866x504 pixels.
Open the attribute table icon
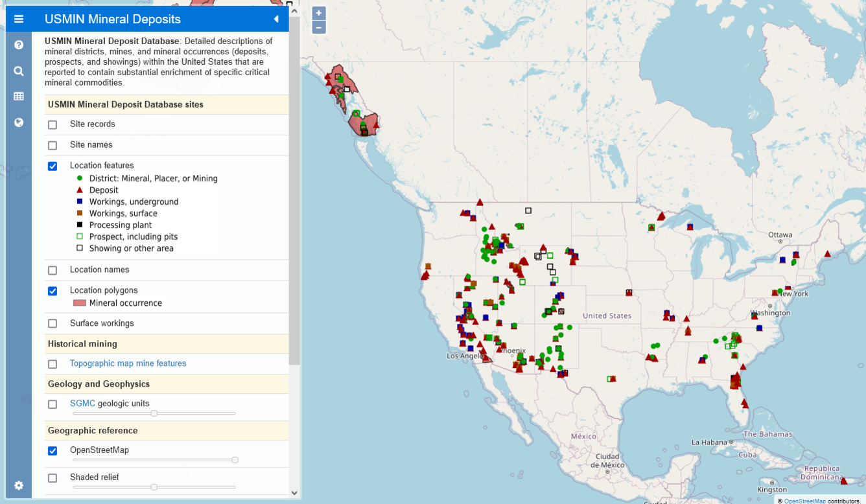[18, 96]
